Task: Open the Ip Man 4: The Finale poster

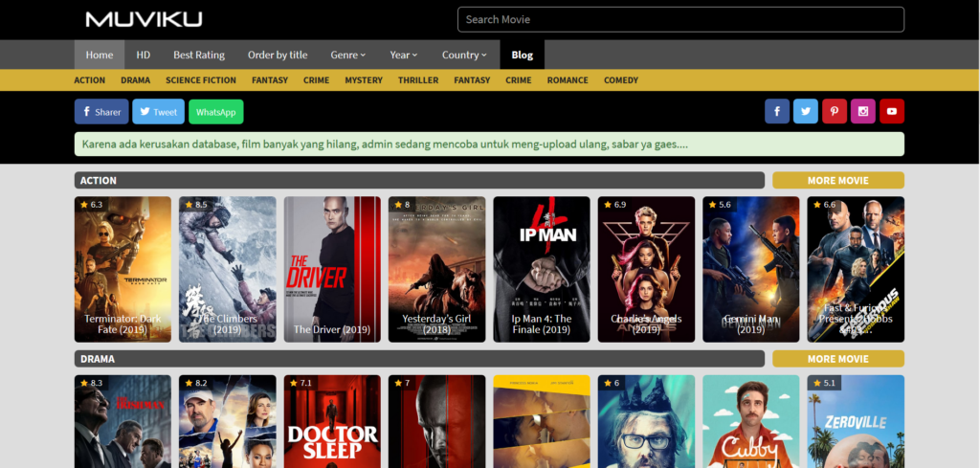Action: (x=541, y=269)
